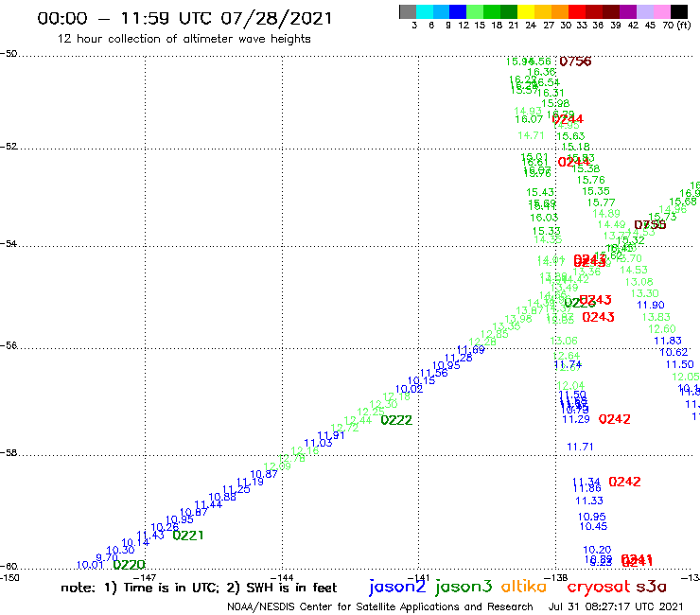Click the wave height value 12.44
Viewport: 700px width, 615px height.
coord(358,420)
